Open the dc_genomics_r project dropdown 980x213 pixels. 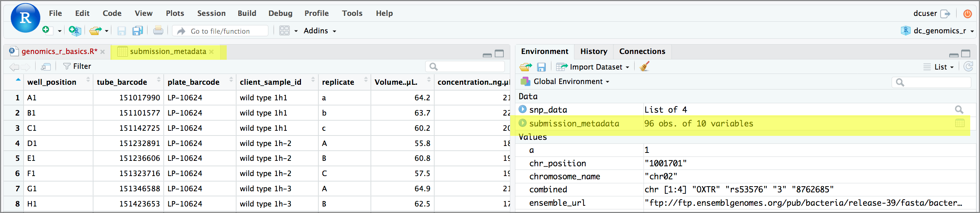[x=937, y=31]
